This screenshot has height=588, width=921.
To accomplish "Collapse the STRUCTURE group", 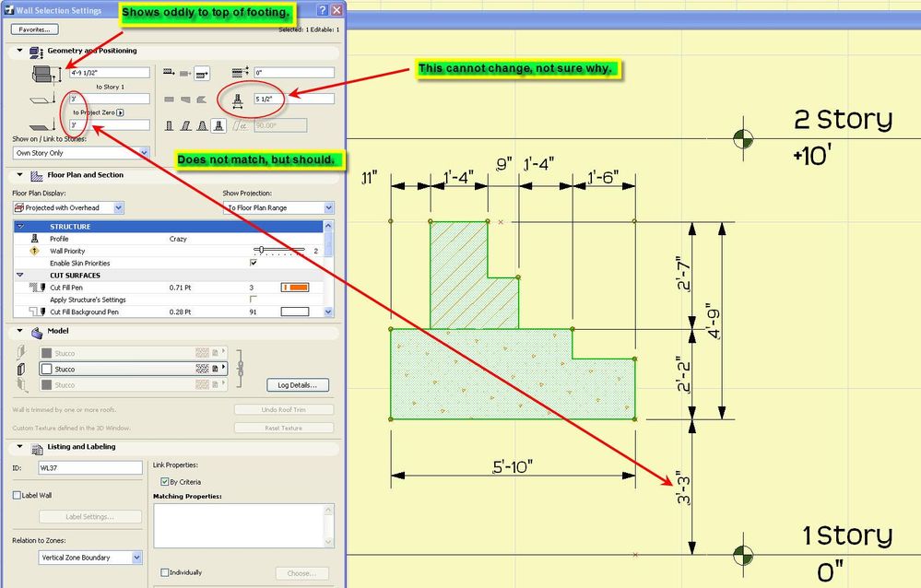I will pyautogui.click(x=20, y=226).
